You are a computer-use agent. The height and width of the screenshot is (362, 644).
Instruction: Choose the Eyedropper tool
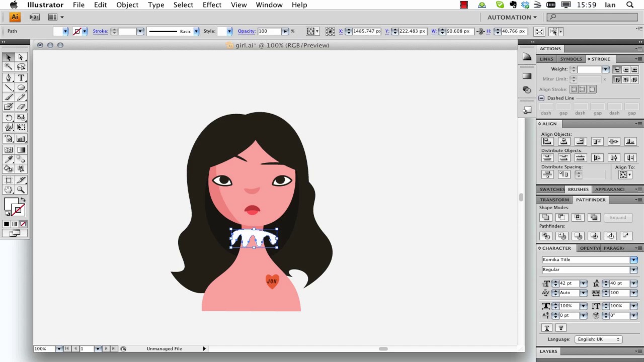coord(9,159)
